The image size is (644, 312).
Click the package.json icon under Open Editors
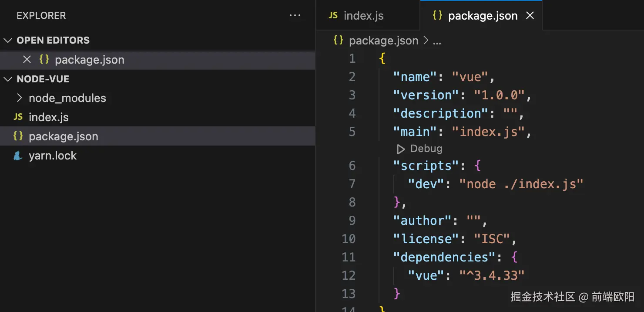[44, 59]
